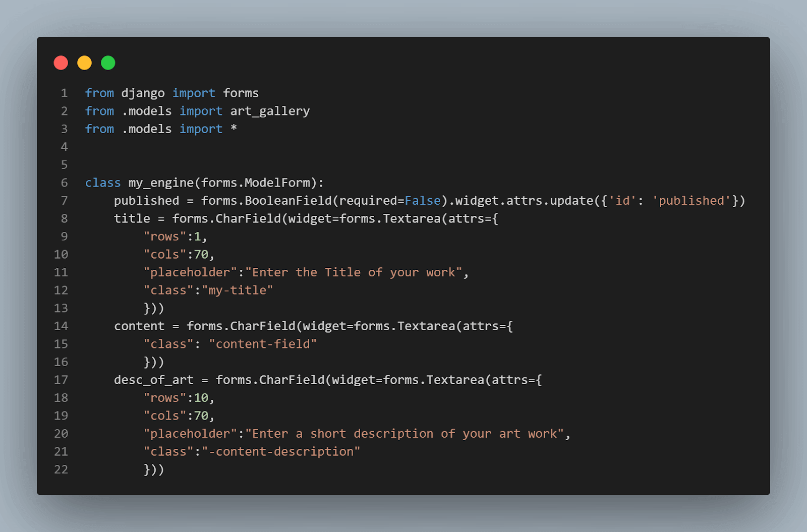Viewport: 807px width, 532px height.
Task: Click line number 6 in the gutter
Action: [x=64, y=183]
